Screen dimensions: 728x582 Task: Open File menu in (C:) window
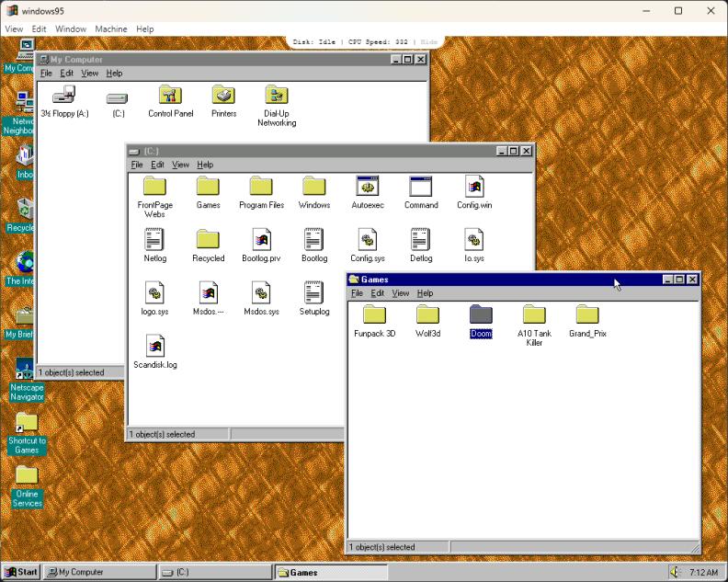[136, 165]
